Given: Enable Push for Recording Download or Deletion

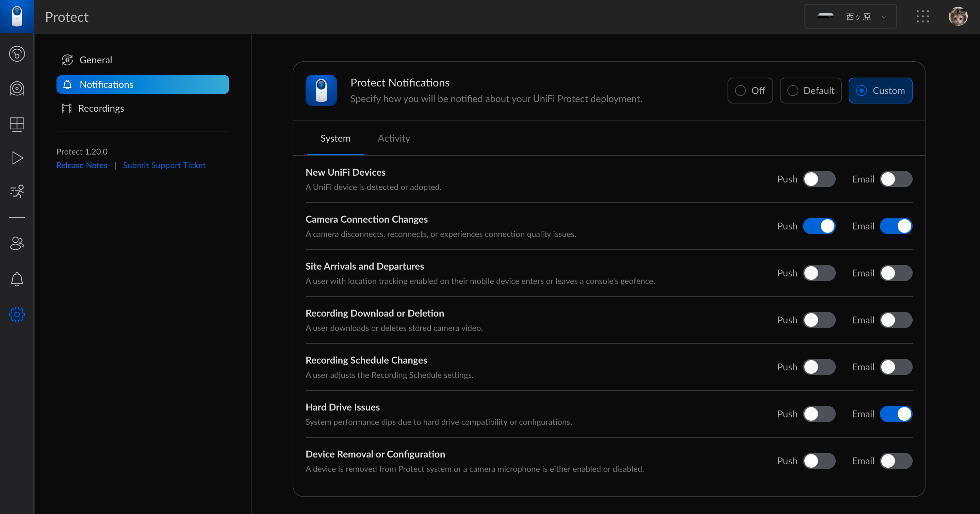Looking at the screenshot, I should (819, 320).
